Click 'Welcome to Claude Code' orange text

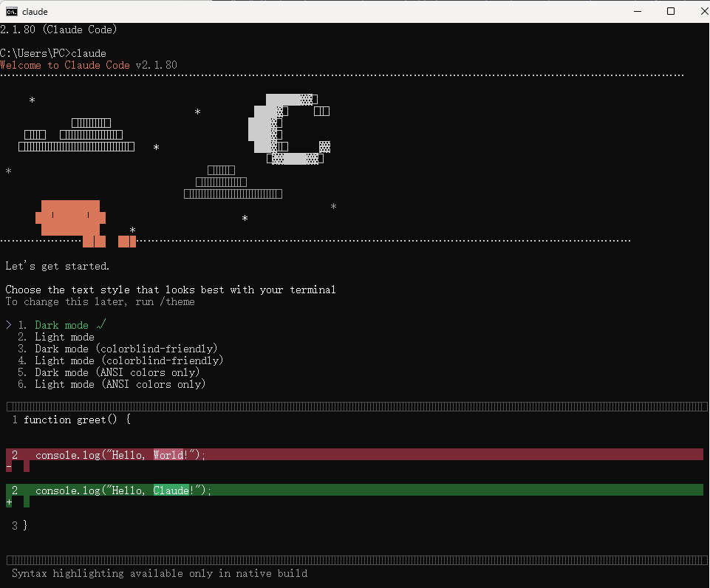pos(65,65)
